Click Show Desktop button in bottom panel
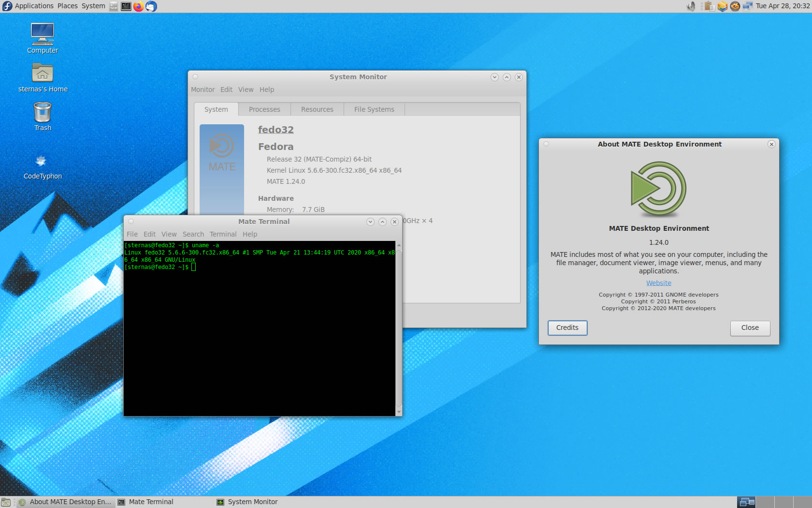This screenshot has width=812, height=508. pyautogui.click(x=6, y=502)
